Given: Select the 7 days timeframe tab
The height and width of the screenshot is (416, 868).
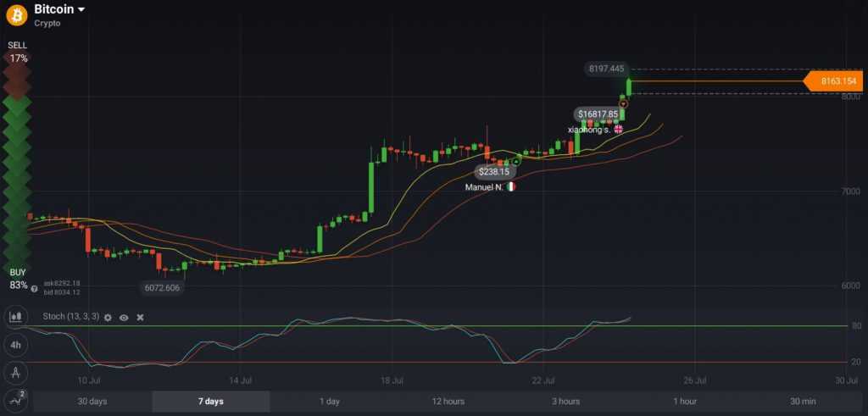Looking at the screenshot, I should 211,402.
